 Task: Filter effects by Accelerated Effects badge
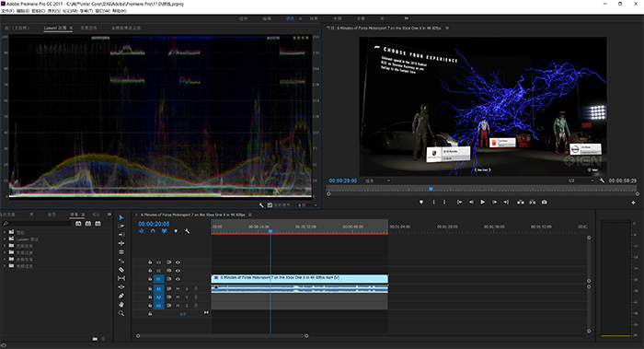pyautogui.click(x=78, y=223)
